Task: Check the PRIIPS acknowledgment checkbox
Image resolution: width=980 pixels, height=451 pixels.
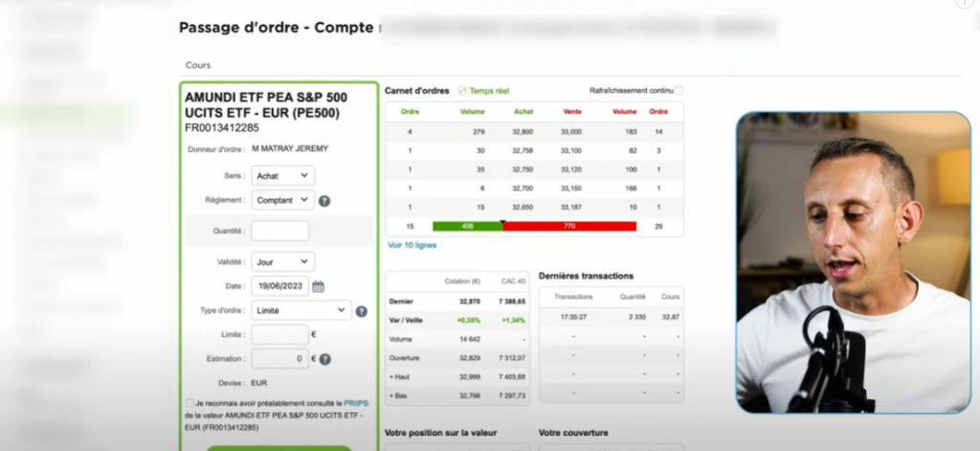Action: point(188,404)
